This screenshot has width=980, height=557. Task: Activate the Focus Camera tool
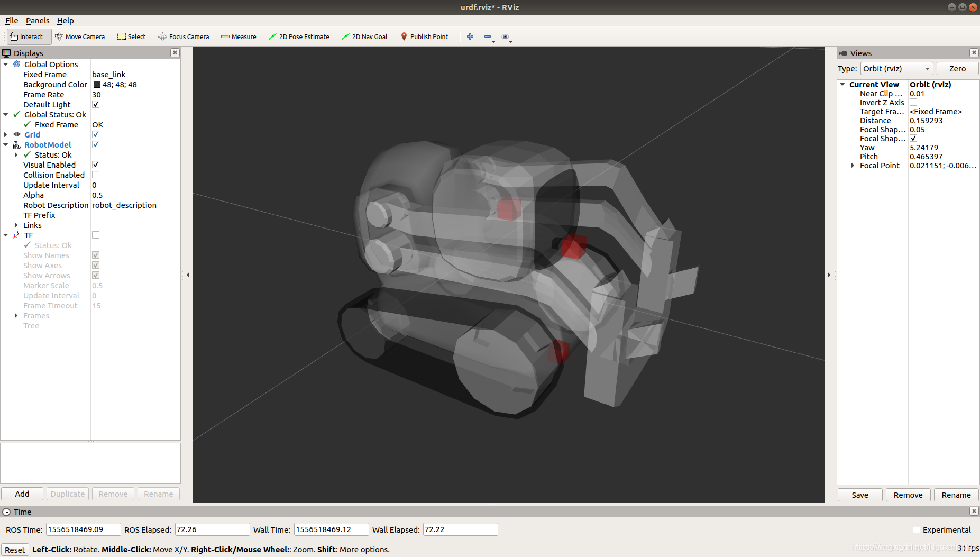tap(184, 36)
